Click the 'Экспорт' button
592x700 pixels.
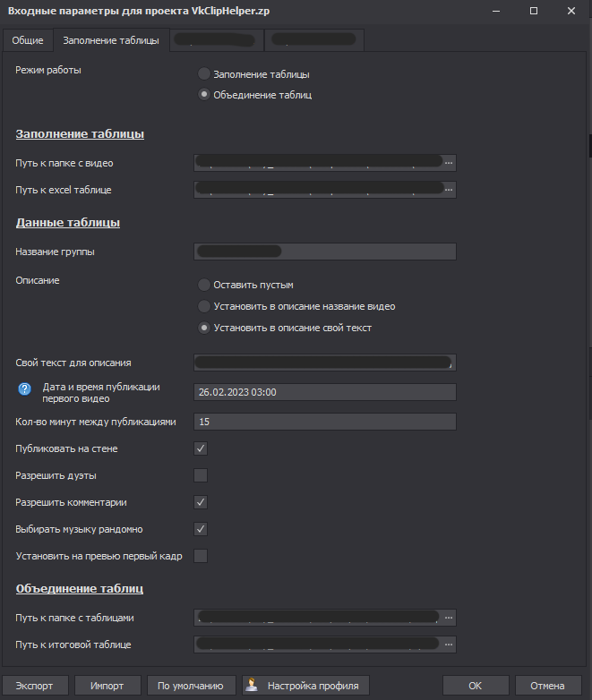click(x=35, y=686)
